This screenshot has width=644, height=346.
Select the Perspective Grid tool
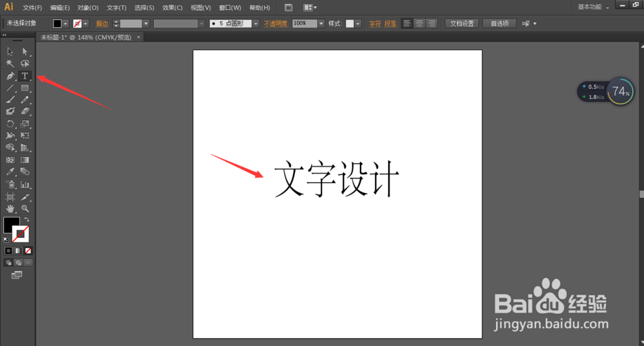point(25,147)
